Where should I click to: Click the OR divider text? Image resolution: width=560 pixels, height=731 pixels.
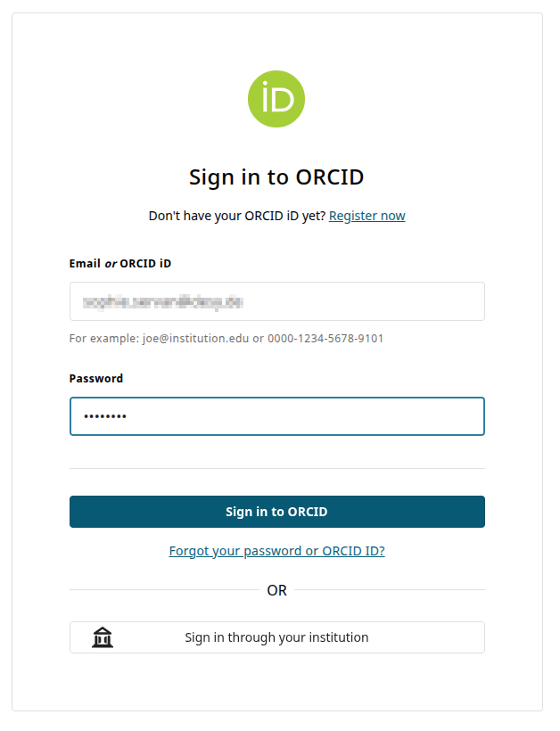[x=276, y=590]
